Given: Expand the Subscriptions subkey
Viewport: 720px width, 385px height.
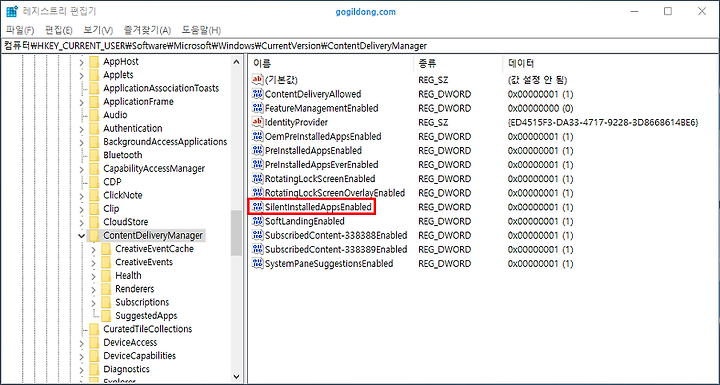Looking at the screenshot, I should point(94,302).
